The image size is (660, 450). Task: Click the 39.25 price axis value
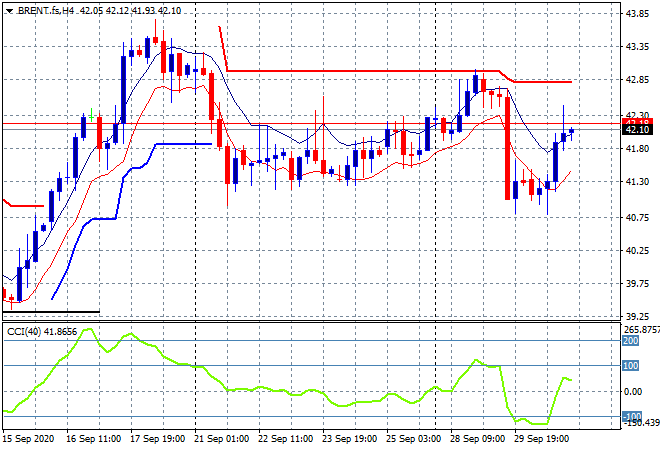pyautogui.click(x=637, y=317)
